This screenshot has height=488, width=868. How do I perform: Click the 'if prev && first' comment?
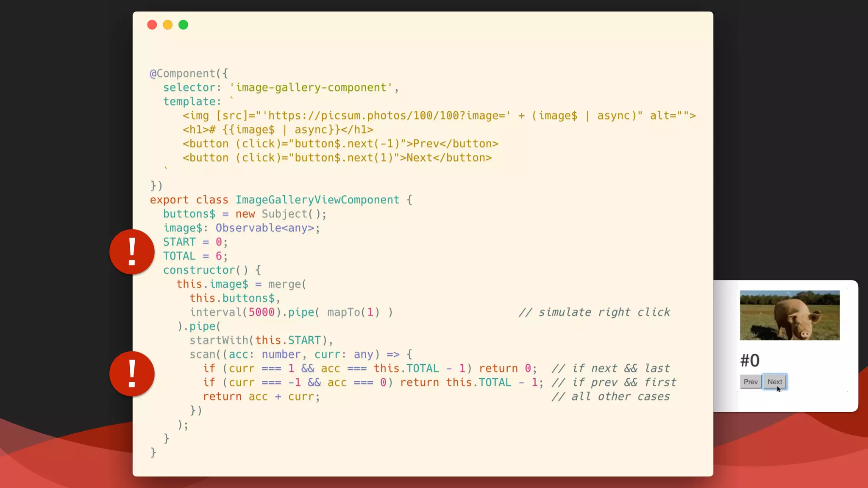click(x=614, y=383)
